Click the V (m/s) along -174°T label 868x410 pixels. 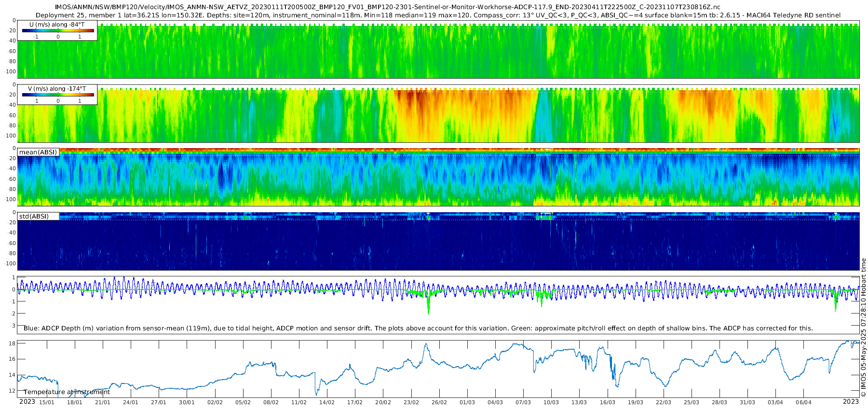57,88
